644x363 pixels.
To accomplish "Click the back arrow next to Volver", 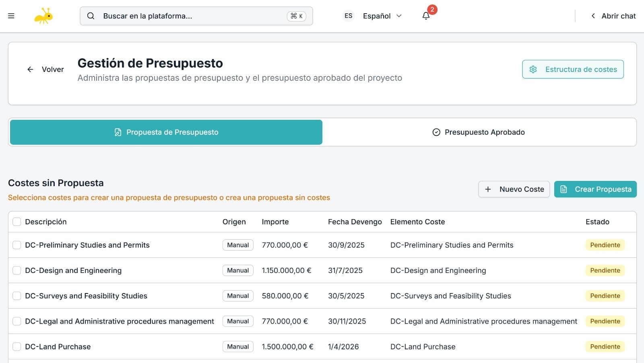I will [x=30, y=70].
